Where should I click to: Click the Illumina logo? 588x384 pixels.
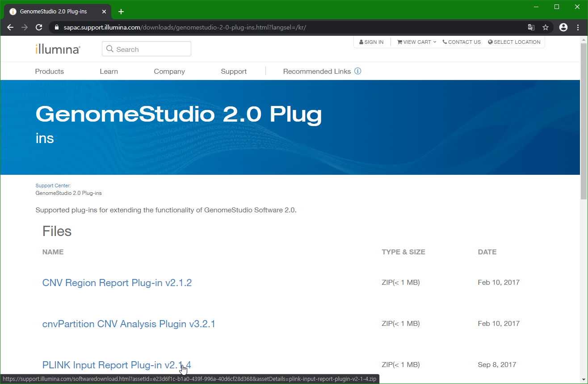pos(58,49)
